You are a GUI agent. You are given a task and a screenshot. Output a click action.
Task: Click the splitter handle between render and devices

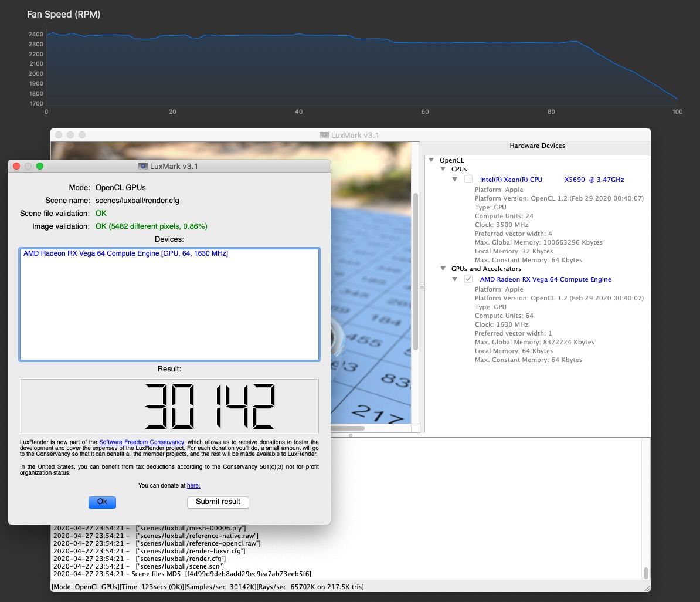pos(422,288)
